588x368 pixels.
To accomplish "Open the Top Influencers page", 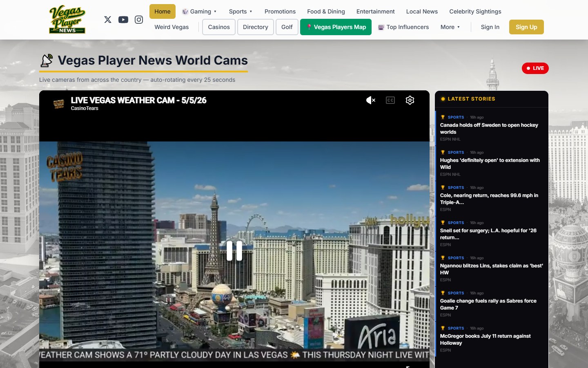I will click(403, 27).
